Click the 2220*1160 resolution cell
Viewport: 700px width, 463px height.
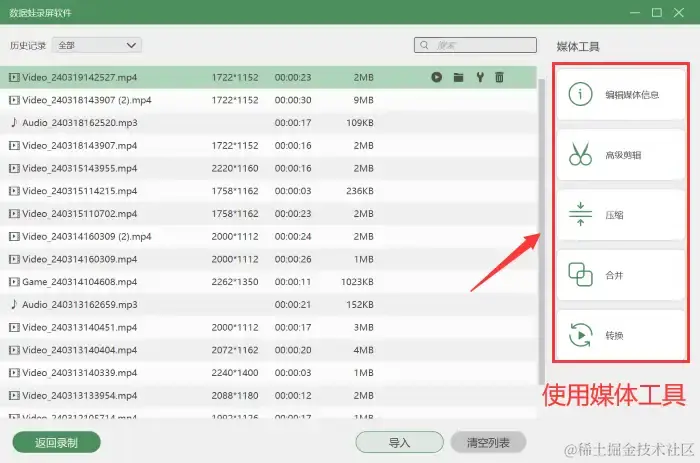tap(235, 168)
